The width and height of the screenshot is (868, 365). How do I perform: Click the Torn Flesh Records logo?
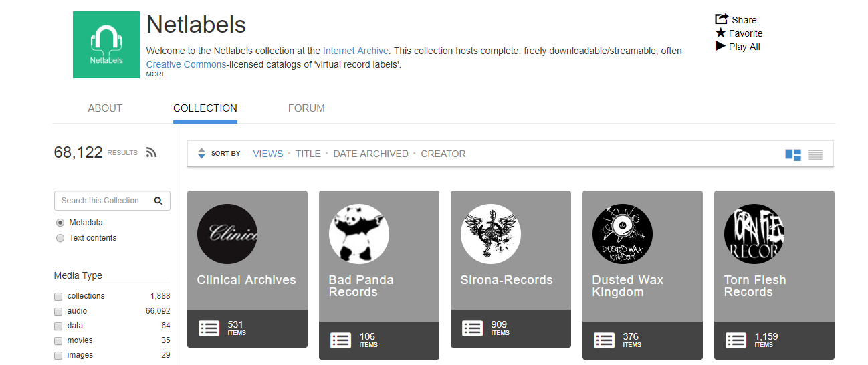click(x=754, y=234)
